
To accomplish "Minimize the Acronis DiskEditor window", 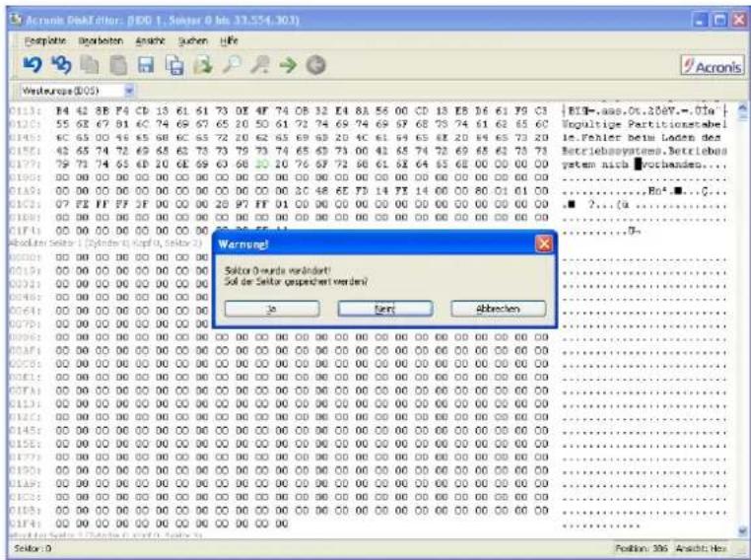I will [x=700, y=20].
